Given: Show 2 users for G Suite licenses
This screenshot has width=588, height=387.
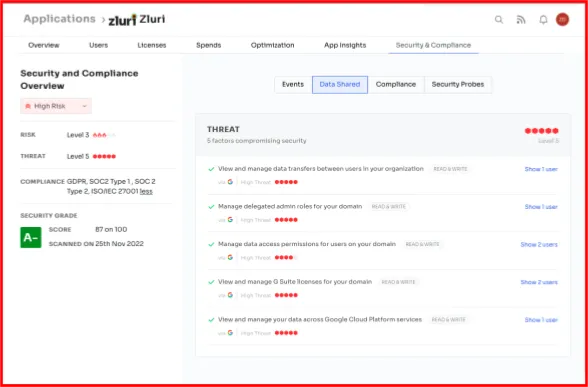Looking at the screenshot, I should point(539,282).
